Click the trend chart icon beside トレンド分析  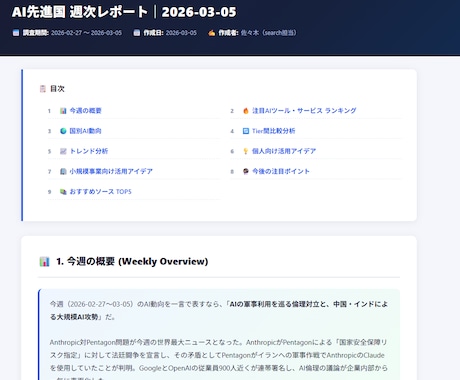point(63,151)
